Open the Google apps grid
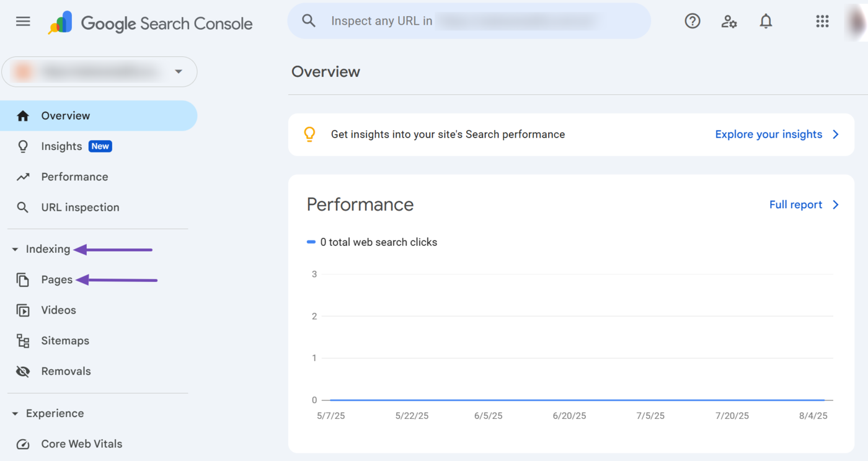This screenshot has height=461, width=868. 822,21
